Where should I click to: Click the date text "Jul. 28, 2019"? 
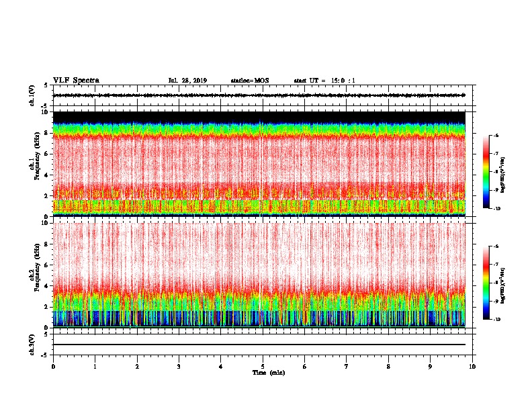187,81
